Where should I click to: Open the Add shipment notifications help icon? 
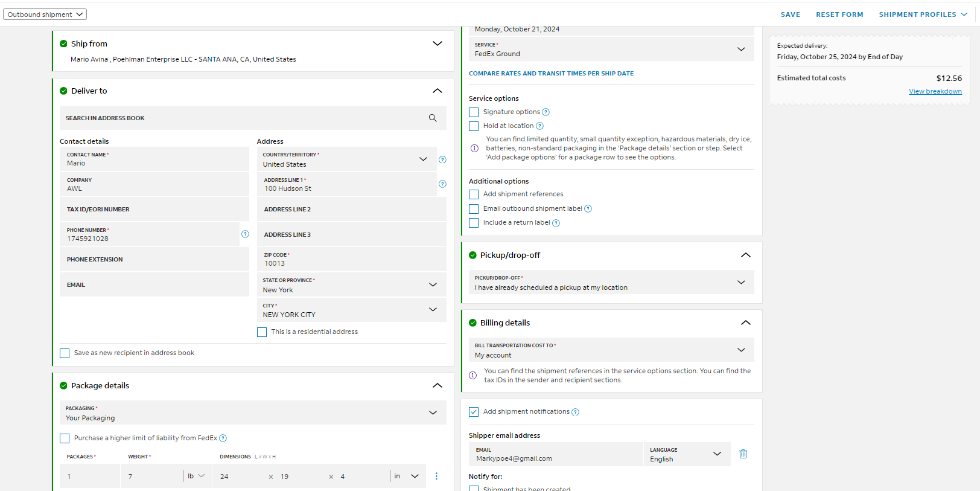point(575,412)
